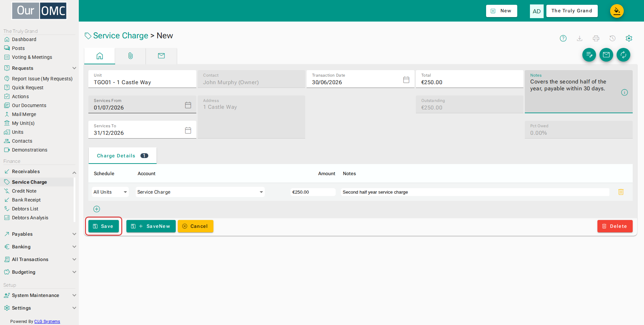Screen dimensions: 644x325
Task: Click the green refresh circular button
Action: coord(623,55)
